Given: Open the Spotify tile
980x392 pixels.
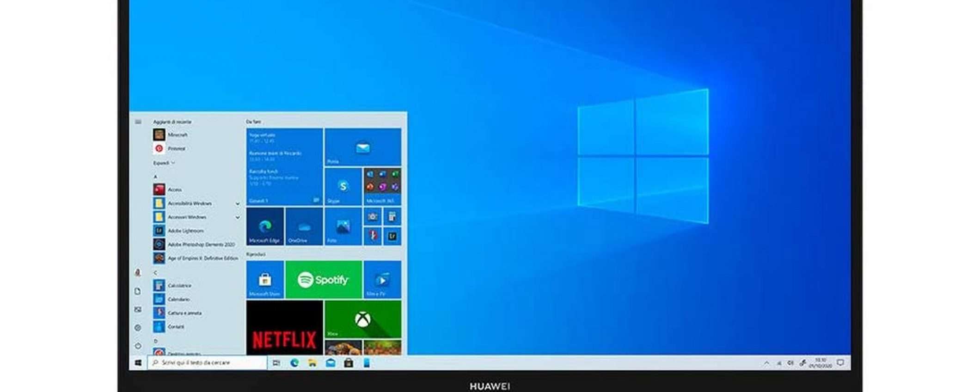Looking at the screenshot, I should (324, 280).
